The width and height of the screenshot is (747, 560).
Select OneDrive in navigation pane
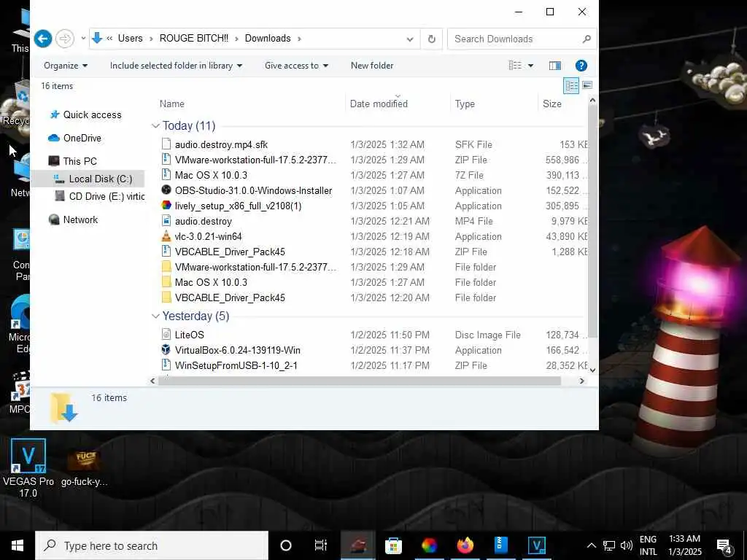pyautogui.click(x=75, y=138)
